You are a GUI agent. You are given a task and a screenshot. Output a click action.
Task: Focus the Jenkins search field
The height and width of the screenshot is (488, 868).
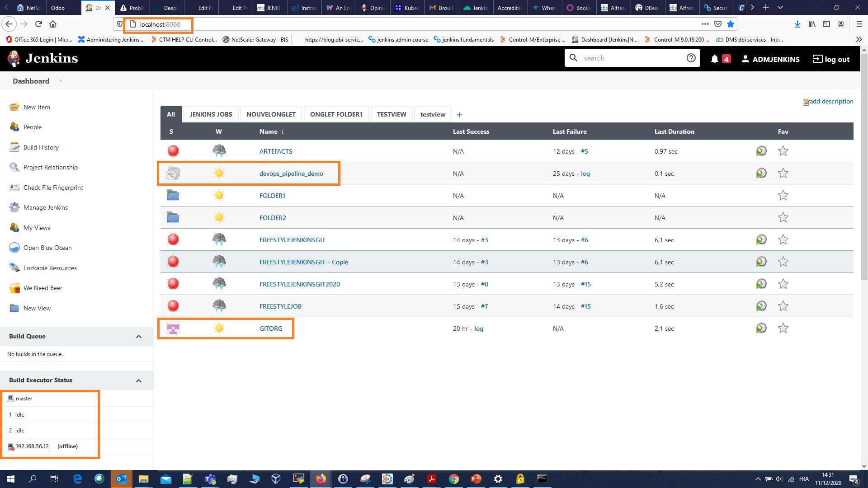click(632, 58)
